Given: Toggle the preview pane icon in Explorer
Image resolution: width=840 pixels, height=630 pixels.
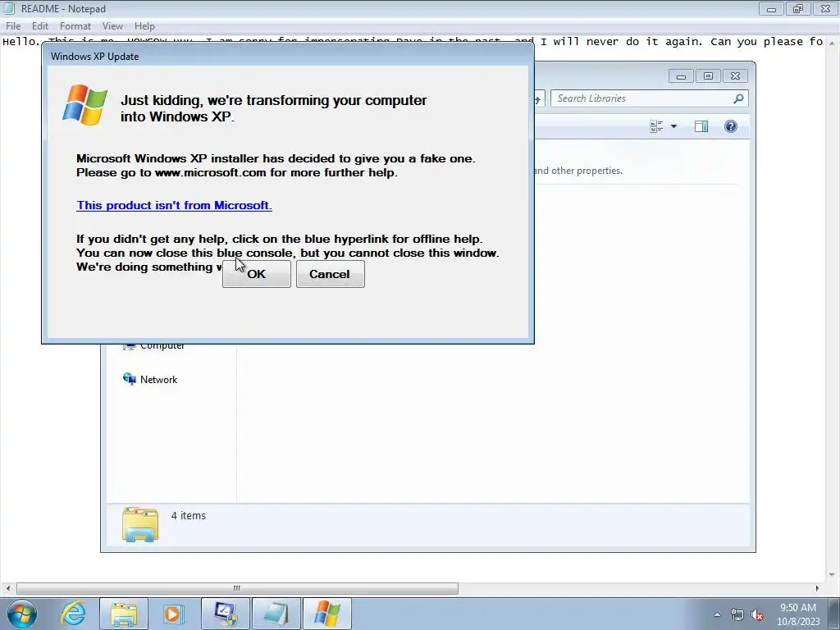Looking at the screenshot, I should pyautogui.click(x=701, y=126).
